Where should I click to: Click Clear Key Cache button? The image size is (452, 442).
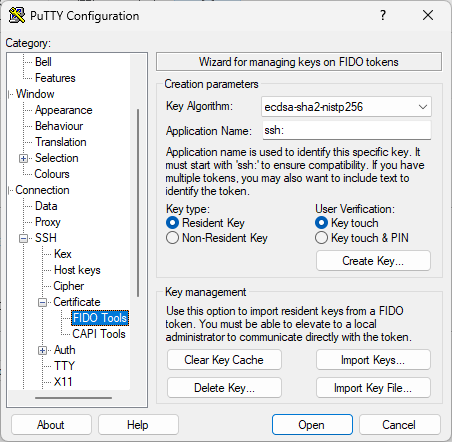pyautogui.click(x=224, y=360)
